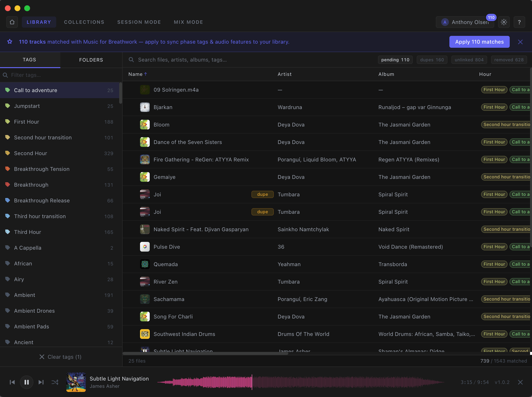The height and width of the screenshot is (397, 532).
Task: Open Mix Mode
Action: [x=188, y=22]
